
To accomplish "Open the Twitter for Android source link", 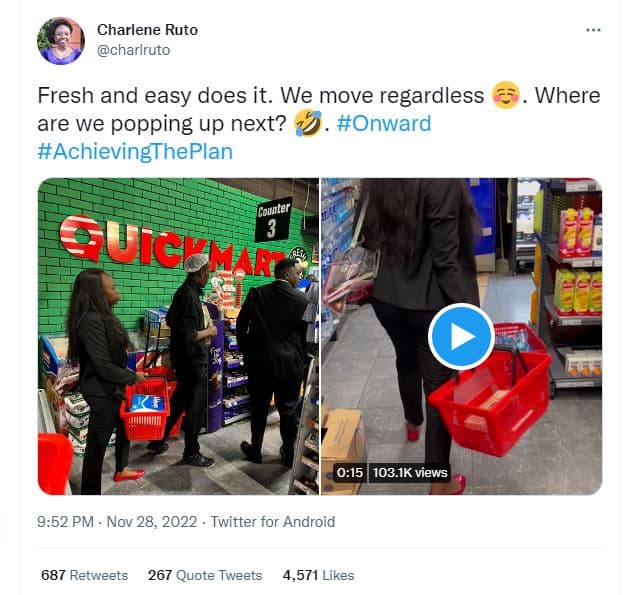I will click(x=273, y=522).
